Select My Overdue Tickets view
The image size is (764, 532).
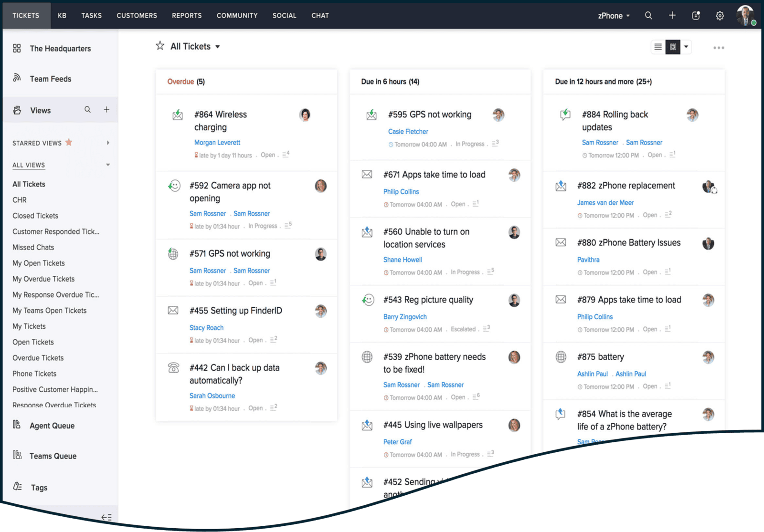(43, 279)
